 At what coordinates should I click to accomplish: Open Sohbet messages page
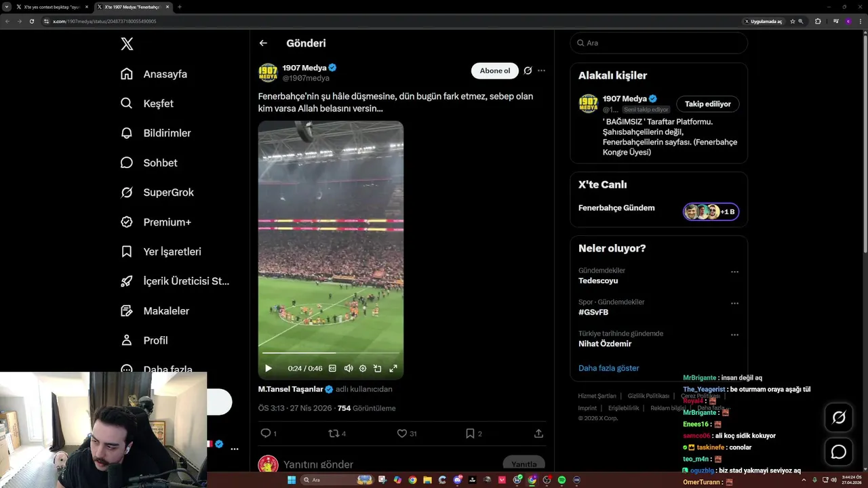click(x=149, y=163)
